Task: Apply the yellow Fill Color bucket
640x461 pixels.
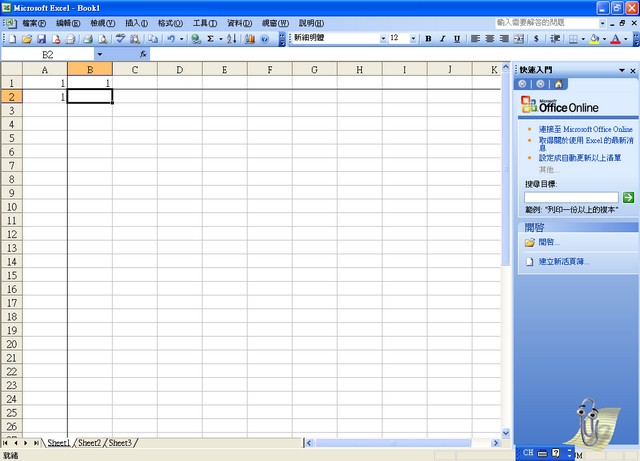Action: 594,39
